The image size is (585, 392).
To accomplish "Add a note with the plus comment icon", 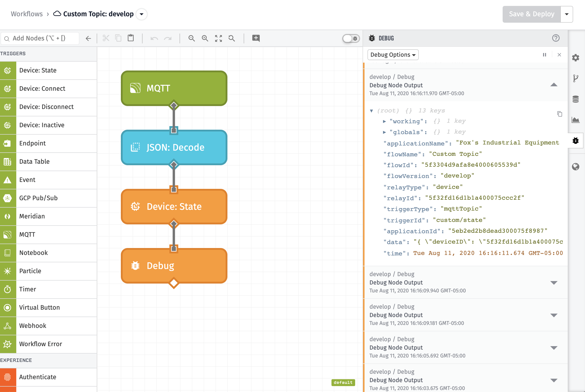I will pyautogui.click(x=256, y=38).
